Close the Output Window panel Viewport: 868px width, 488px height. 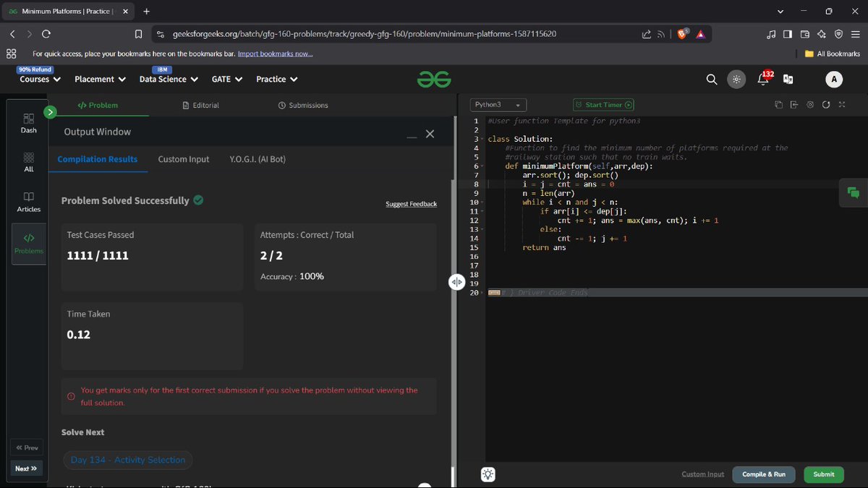coord(430,134)
